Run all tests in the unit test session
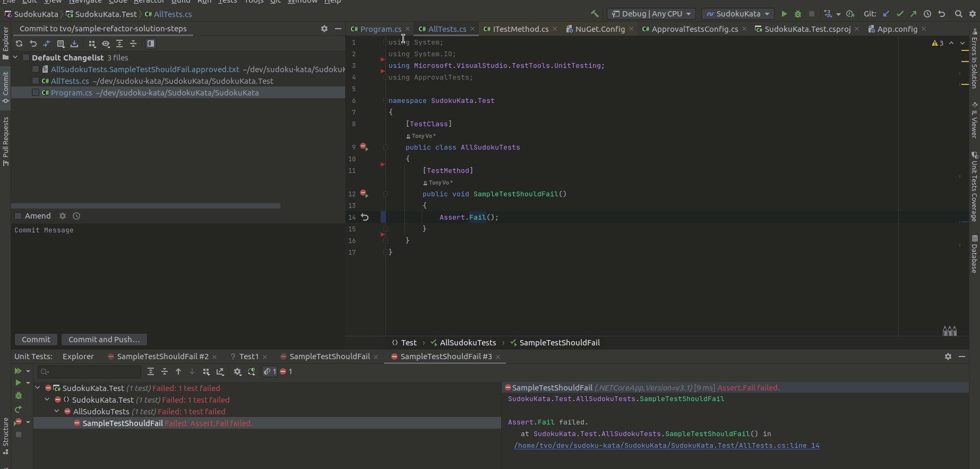Image resolution: width=980 pixels, height=469 pixels. point(18,371)
